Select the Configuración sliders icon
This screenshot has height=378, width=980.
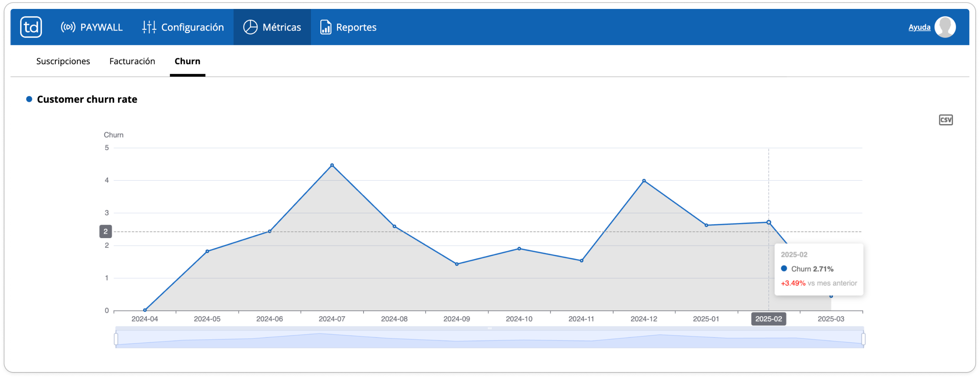coord(149,27)
